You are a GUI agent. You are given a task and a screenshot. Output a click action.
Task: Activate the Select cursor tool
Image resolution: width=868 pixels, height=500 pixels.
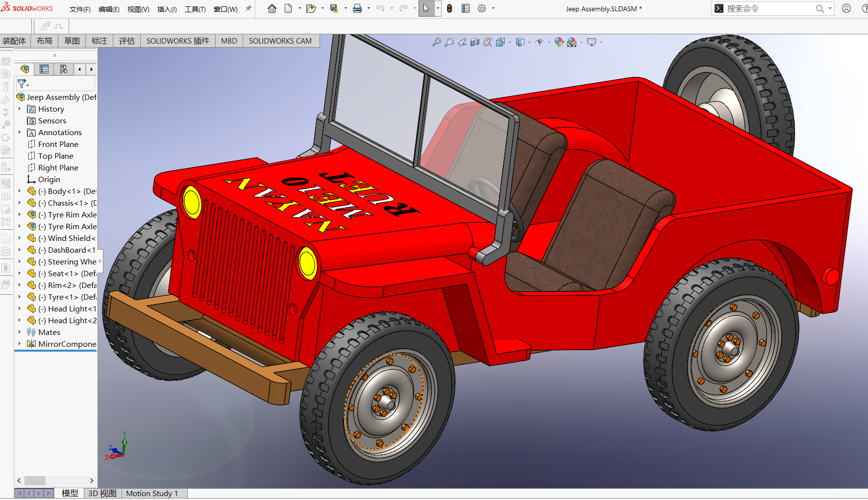(x=426, y=8)
